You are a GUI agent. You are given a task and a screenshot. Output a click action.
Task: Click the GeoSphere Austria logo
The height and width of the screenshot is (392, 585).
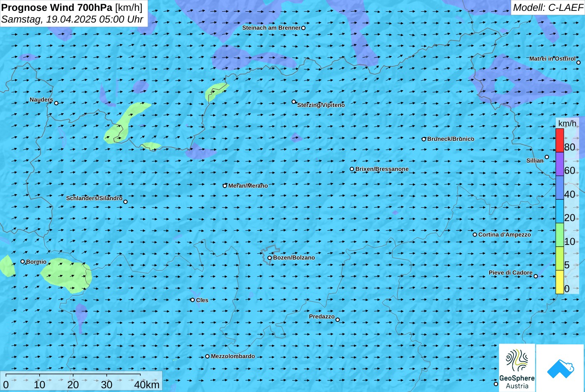tap(517, 368)
